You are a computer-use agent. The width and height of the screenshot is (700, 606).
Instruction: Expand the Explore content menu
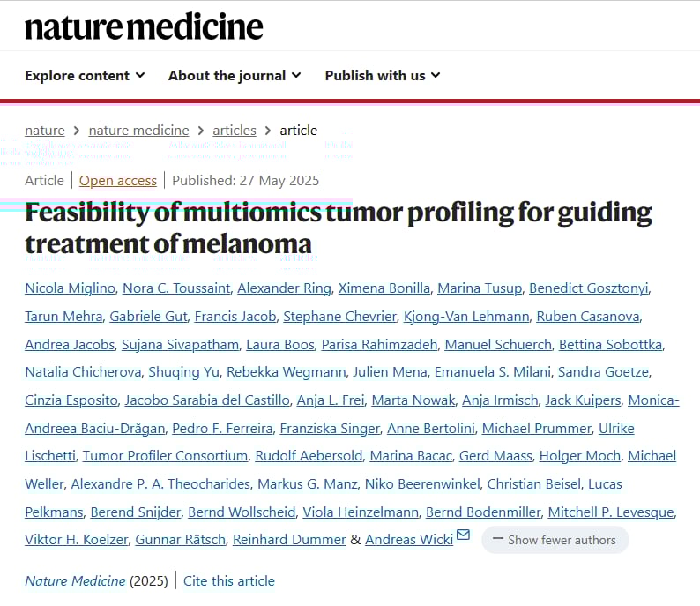(85, 75)
